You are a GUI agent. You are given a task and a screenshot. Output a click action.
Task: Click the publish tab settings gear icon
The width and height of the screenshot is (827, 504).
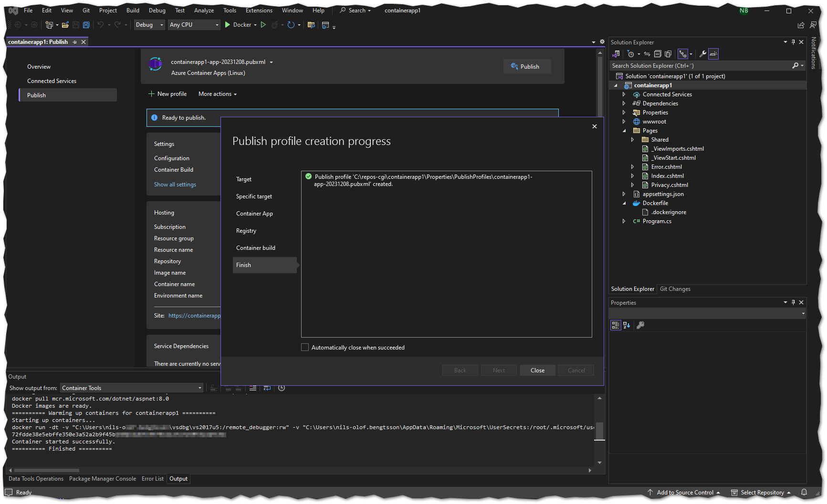pyautogui.click(x=602, y=42)
